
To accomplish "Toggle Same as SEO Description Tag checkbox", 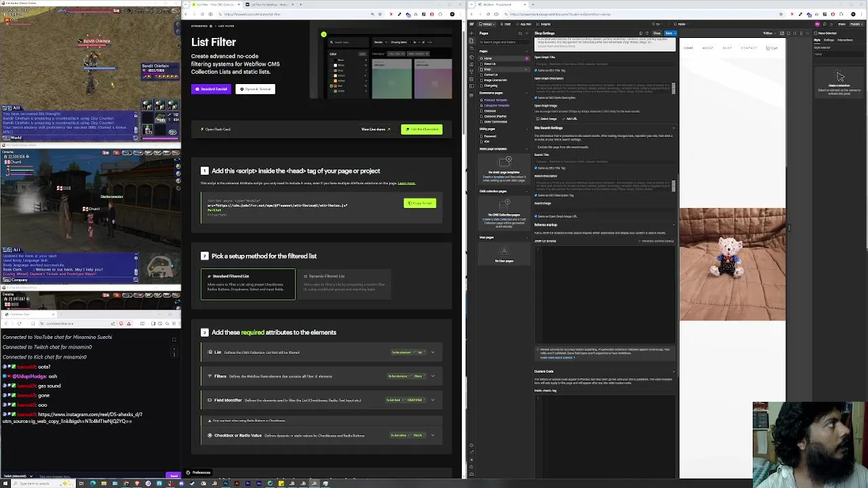I will pos(536,195).
